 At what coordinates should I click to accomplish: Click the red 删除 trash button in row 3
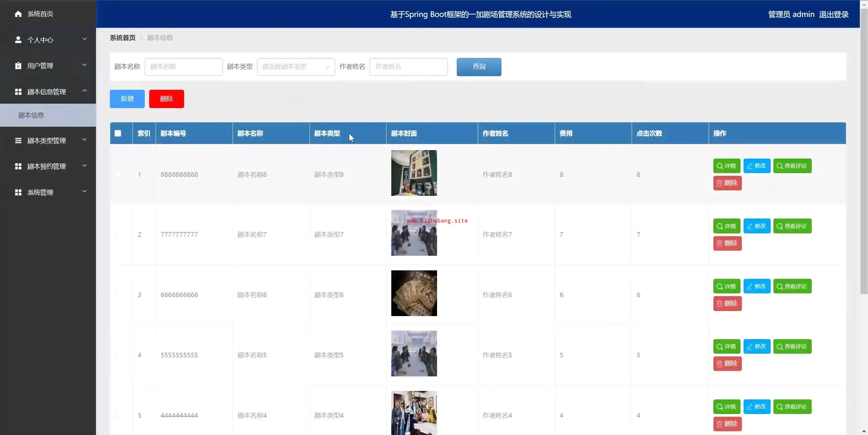[x=727, y=304]
